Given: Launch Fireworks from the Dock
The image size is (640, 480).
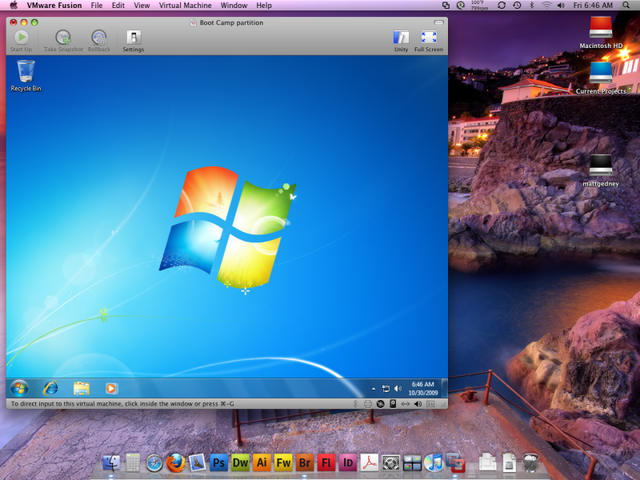Looking at the screenshot, I should 283,463.
